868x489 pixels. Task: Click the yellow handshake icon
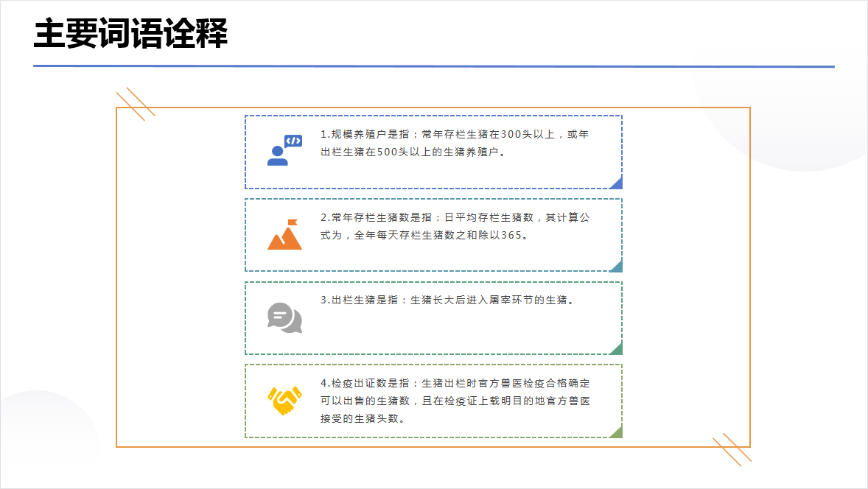click(x=284, y=401)
